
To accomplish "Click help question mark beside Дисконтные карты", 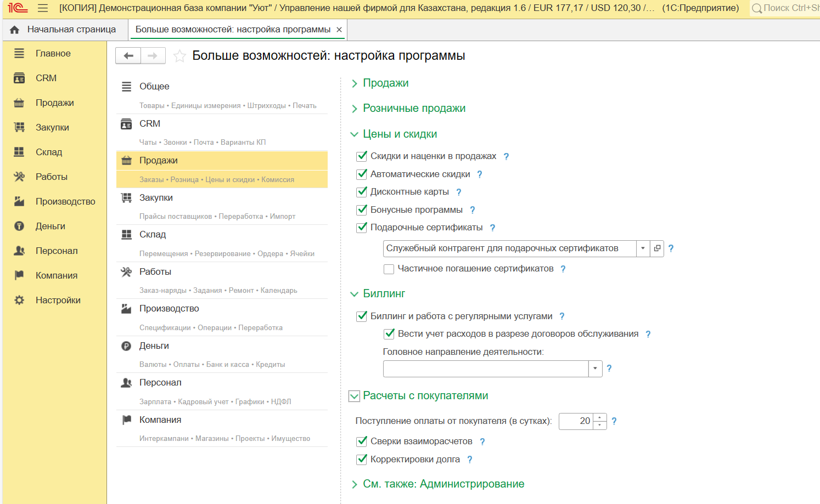I will [459, 192].
